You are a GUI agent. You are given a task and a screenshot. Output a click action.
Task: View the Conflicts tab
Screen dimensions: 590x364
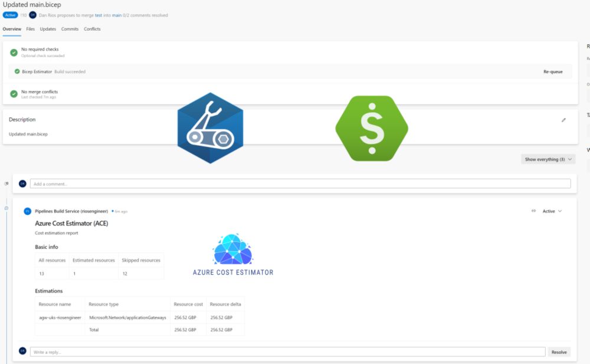click(92, 29)
